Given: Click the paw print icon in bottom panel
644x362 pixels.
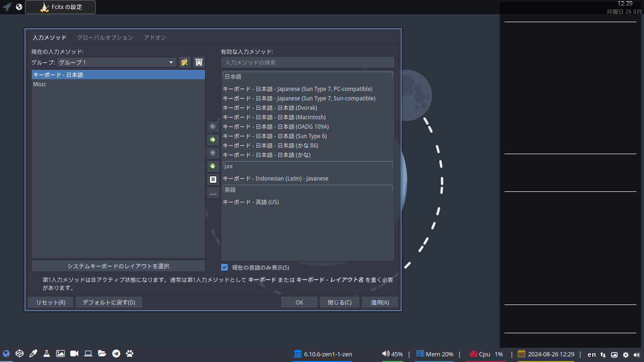Looking at the screenshot, I should point(130,354).
